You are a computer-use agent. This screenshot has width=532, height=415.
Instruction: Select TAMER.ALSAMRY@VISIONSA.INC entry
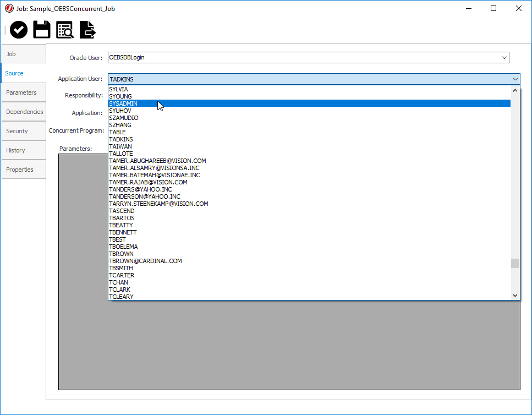coord(309,168)
